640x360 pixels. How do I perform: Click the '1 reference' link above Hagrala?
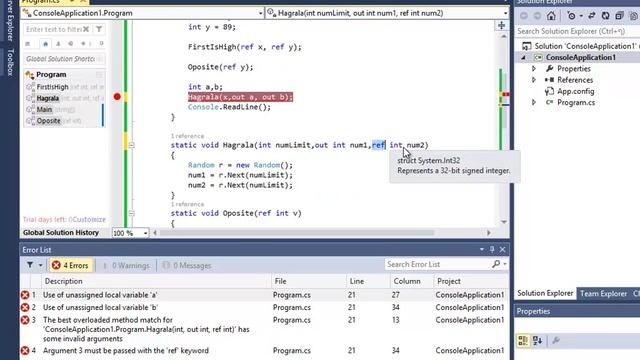click(187, 136)
